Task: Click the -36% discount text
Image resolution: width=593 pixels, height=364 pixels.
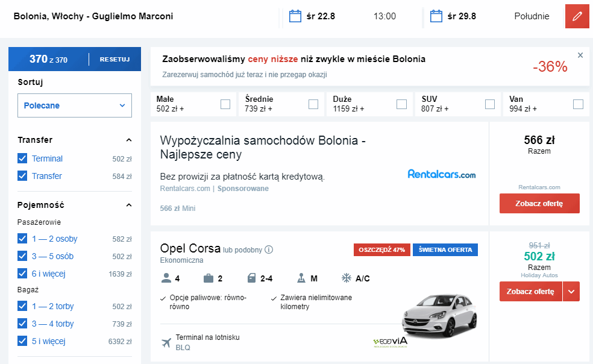Action: (x=550, y=67)
